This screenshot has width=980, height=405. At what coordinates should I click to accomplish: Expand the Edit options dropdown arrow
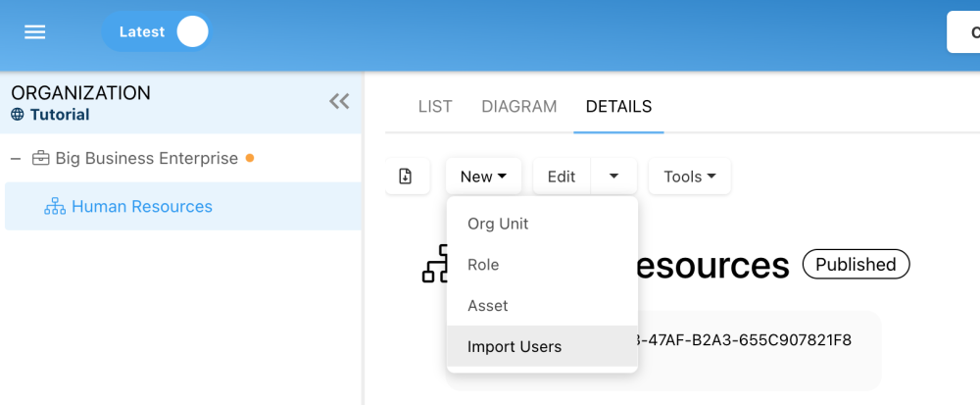coord(614,177)
